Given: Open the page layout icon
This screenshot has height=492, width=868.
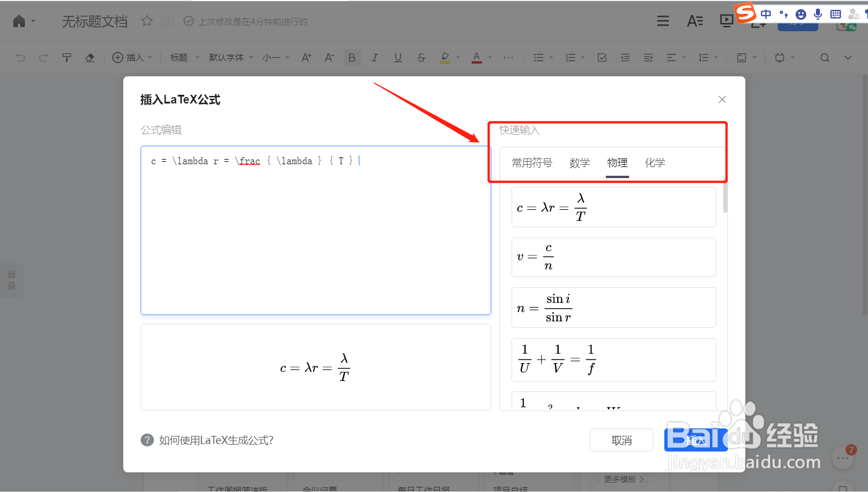Looking at the screenshot, I should click(x=742, y=57).
